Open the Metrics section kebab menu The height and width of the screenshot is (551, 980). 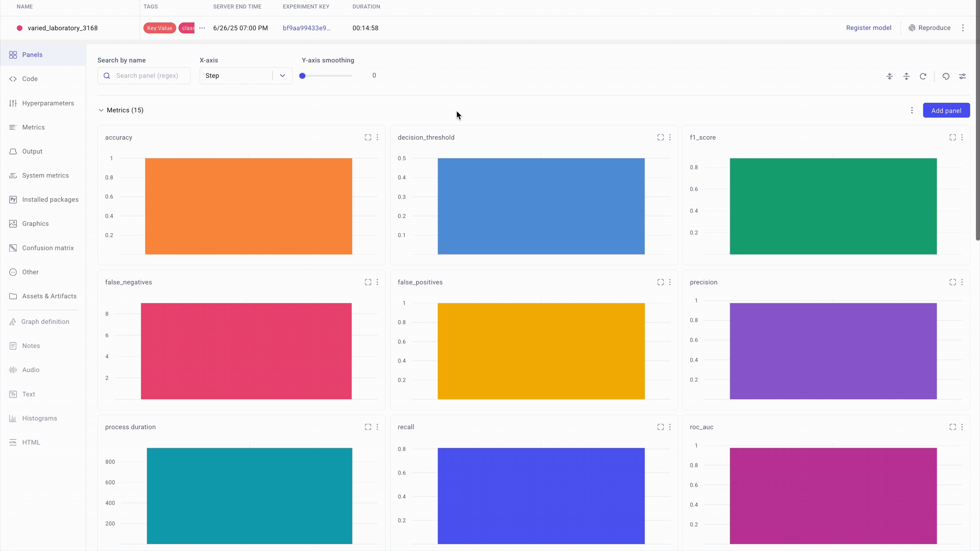click(912, 110)
